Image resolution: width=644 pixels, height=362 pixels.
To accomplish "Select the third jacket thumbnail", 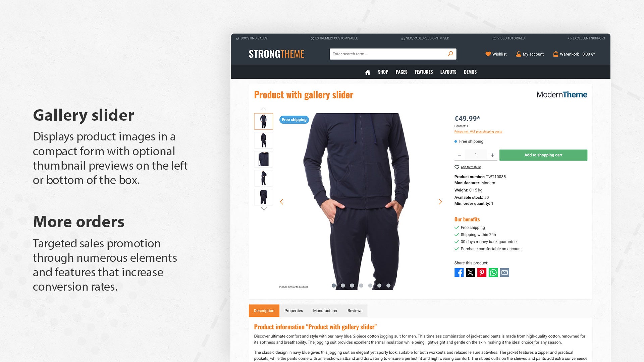I will 264,159.
